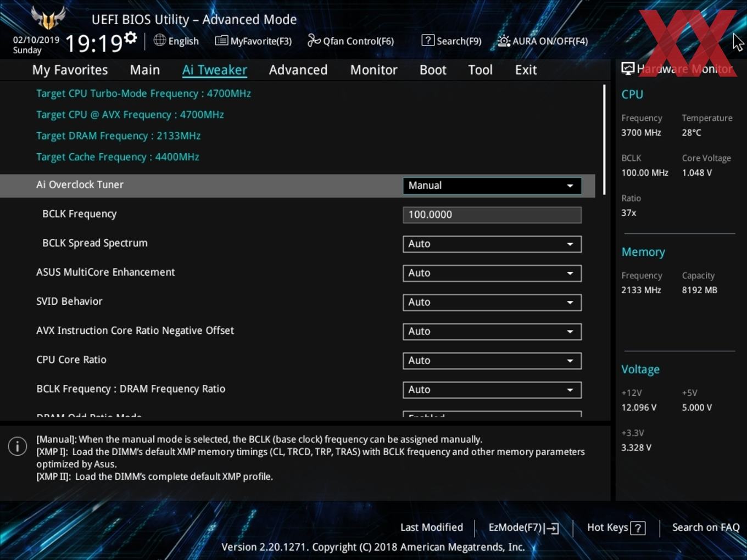
Task: Click the 02/10/2019 date text
Action: coord(36,40)
